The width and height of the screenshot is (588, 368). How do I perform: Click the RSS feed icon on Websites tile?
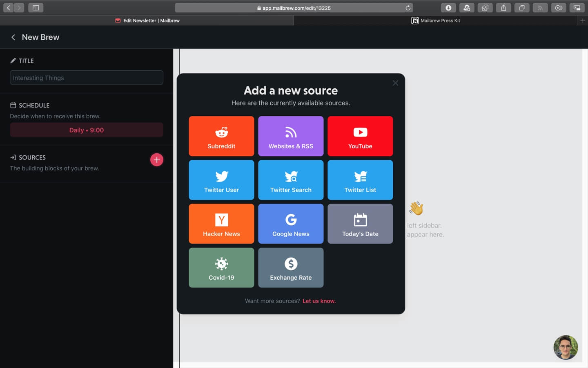(x=291, y=132)
